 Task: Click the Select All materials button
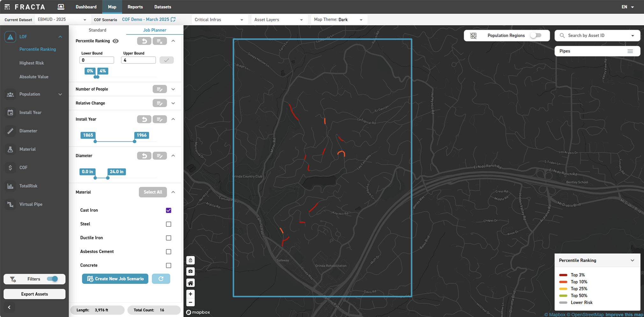153,192
